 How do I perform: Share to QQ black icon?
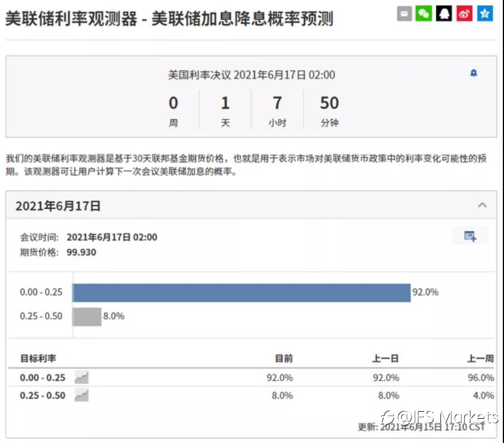coord(444,13)
